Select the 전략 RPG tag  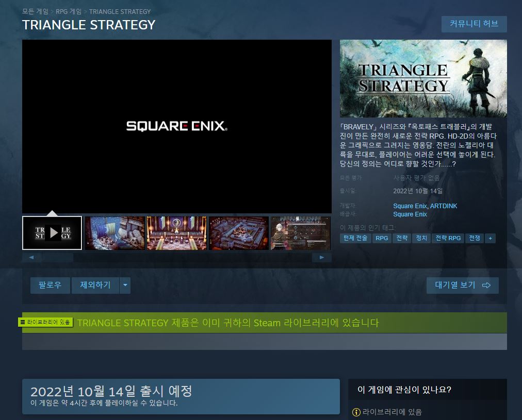tap(448, 238)
